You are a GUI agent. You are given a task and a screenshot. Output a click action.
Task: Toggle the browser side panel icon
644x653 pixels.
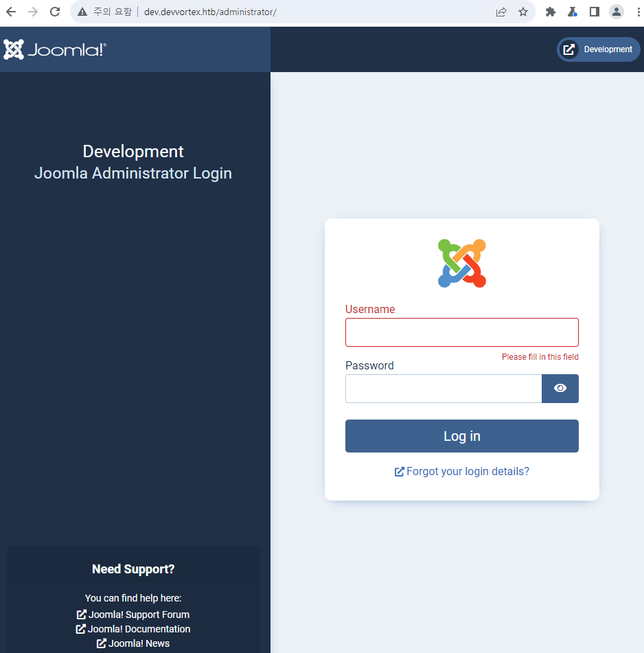click(x=595, y=12)
